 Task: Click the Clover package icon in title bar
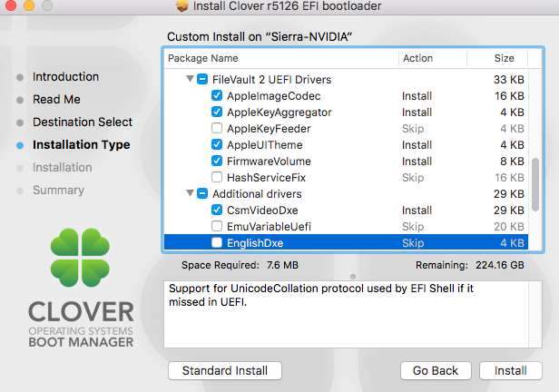[182, 6]
